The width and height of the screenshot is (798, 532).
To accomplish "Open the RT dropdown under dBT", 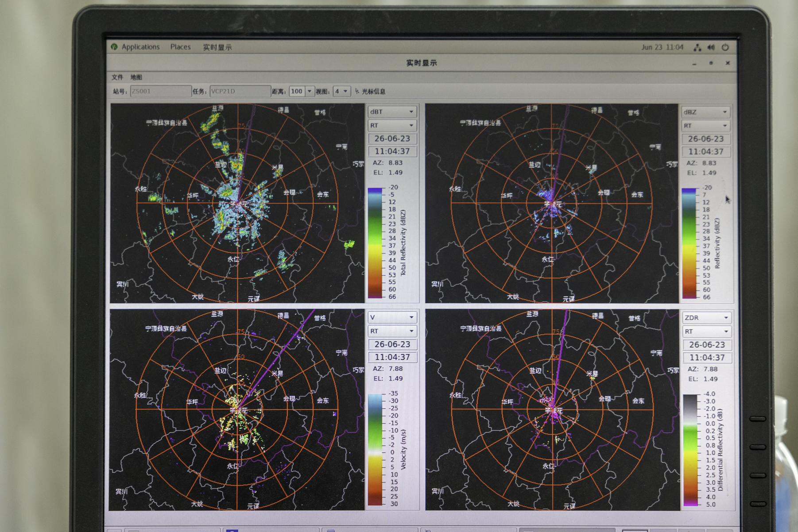I will (392, 126).
